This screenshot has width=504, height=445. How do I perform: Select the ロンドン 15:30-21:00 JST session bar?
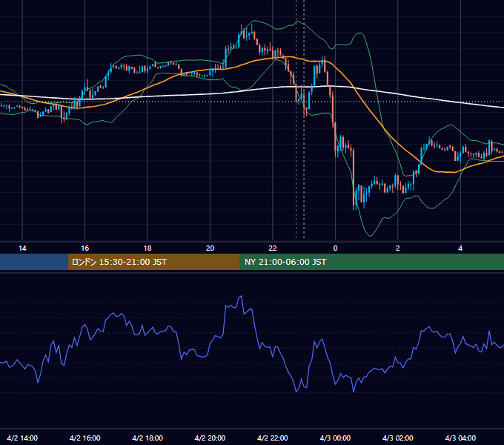point(153,262)
